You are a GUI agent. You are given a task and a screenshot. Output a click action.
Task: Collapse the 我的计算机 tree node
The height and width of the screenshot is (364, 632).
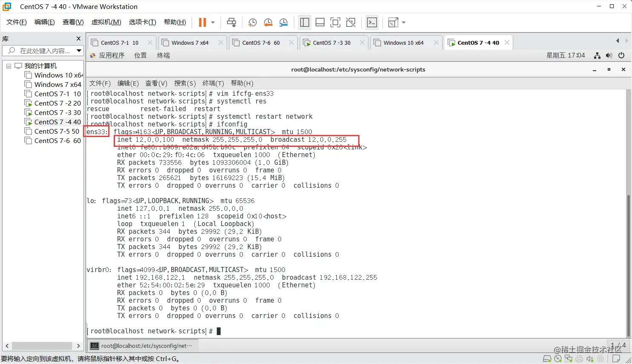tap(9, 66)
